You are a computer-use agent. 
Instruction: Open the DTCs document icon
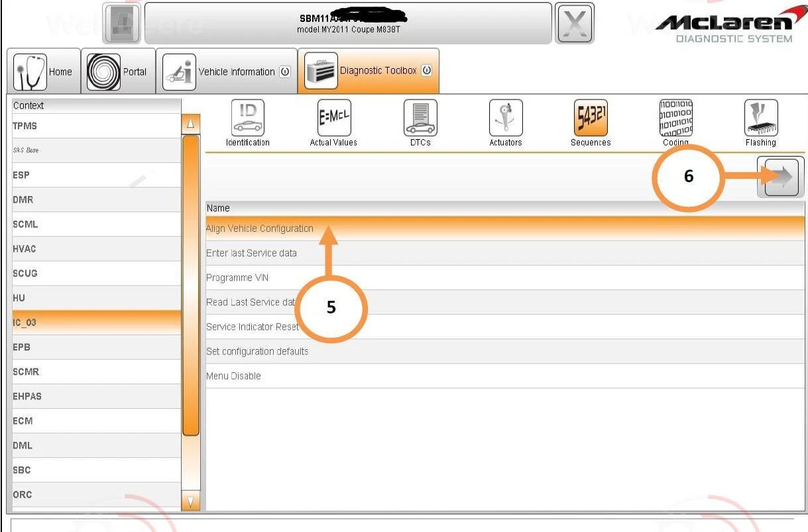(420, 117)
